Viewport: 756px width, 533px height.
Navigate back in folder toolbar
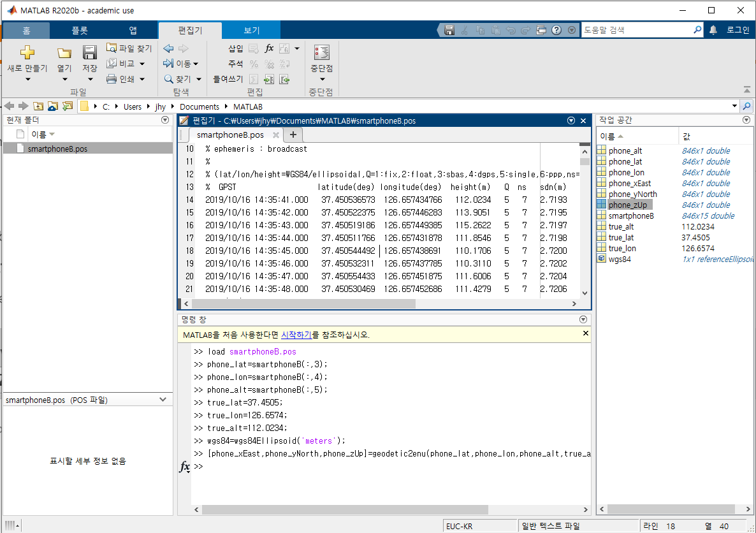tap(9, 106)
